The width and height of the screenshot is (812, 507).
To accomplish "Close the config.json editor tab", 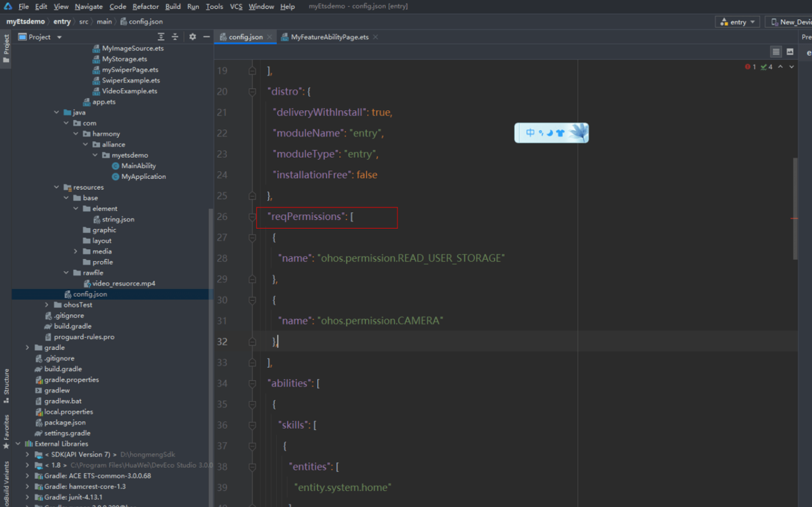I will point(270,37).
